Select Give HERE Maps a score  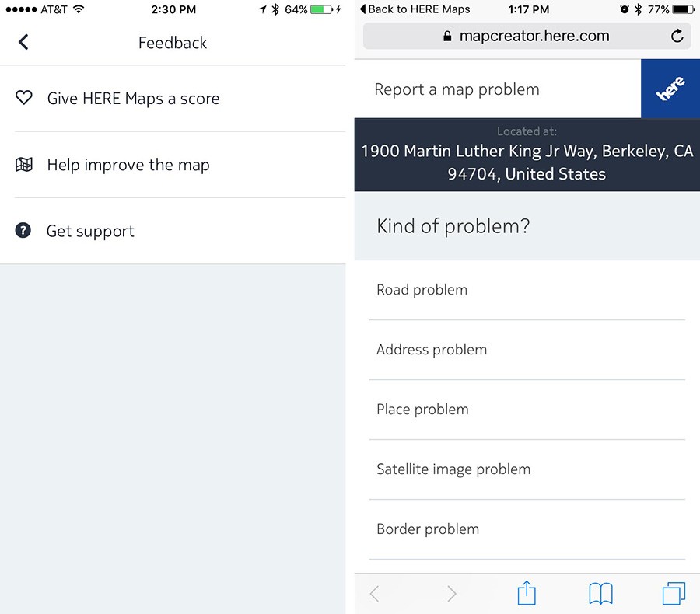tap(173, 98)
